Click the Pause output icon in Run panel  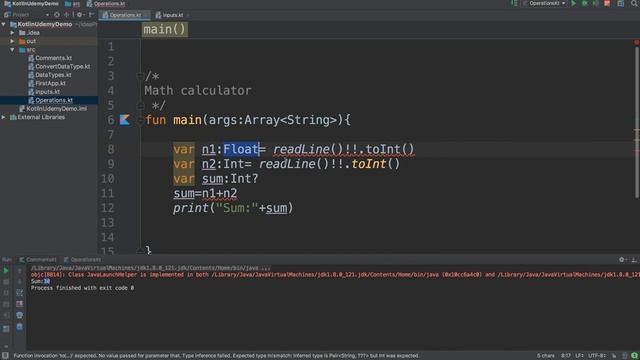[6, 293]
